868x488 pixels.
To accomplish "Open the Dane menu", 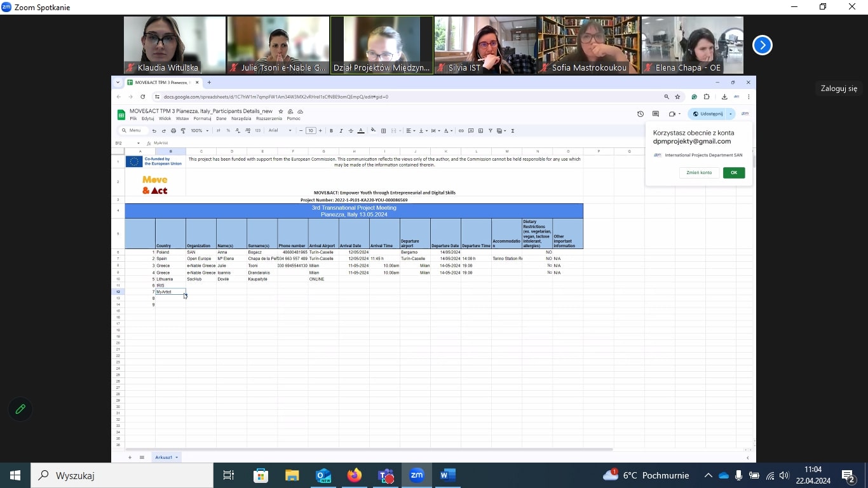I will [221, 119].
